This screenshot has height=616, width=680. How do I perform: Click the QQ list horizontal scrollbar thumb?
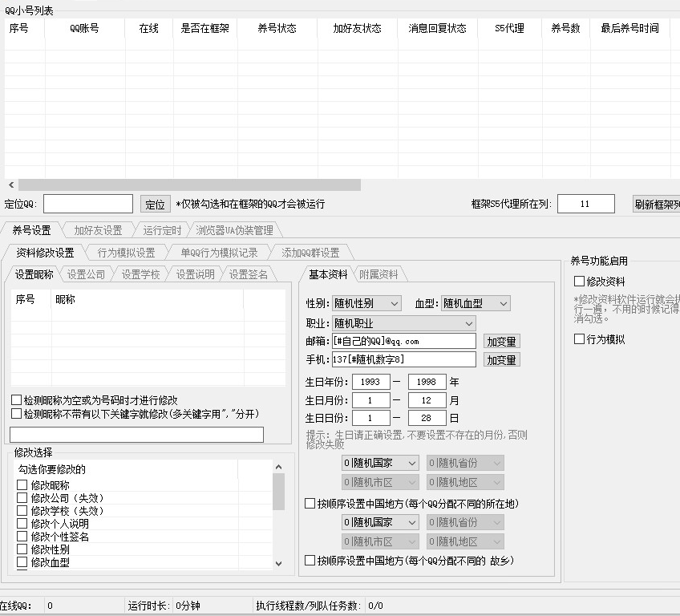click(x=189, y=185)
